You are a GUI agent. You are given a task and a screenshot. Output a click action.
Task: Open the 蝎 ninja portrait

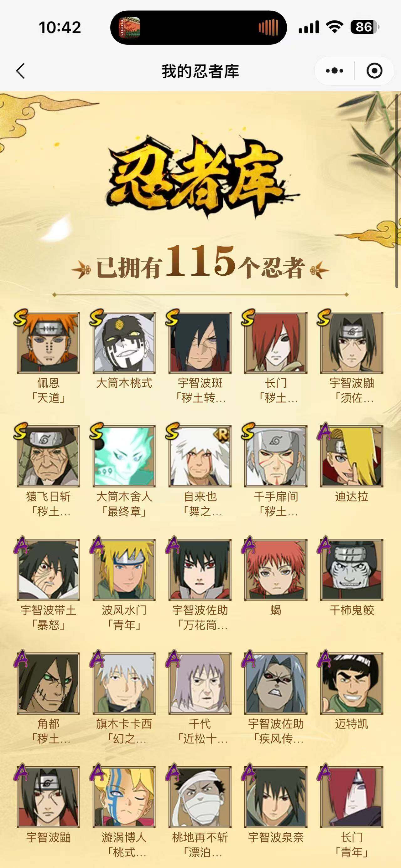(276, 569)
